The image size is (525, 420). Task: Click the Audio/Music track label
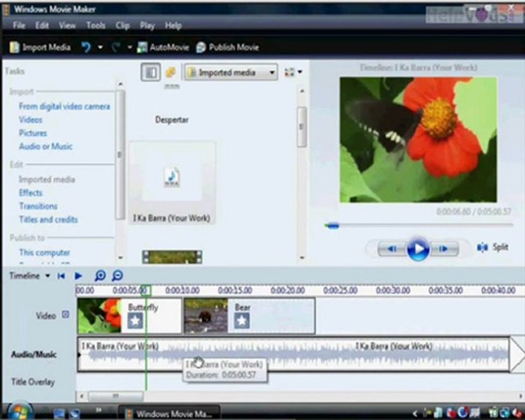tap(33, 354)
